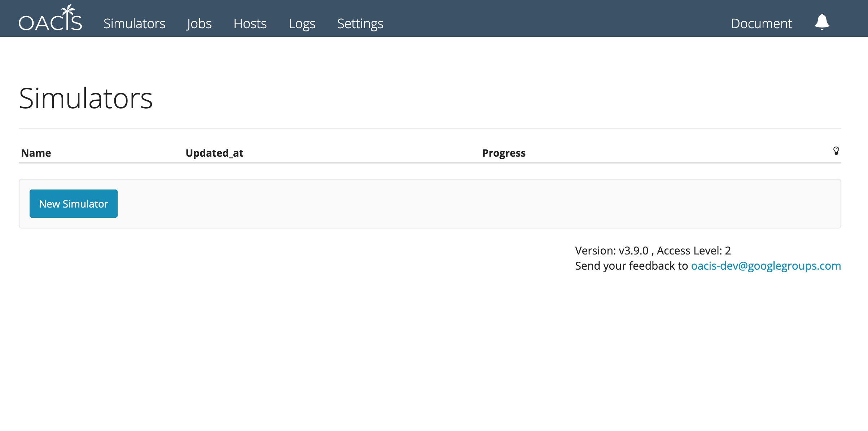Image resolution: width=868 pixels, height=431 pixels.
Task: Click the Access Level: 2 text
Action: pyautogui.click(x=693, y=251)
